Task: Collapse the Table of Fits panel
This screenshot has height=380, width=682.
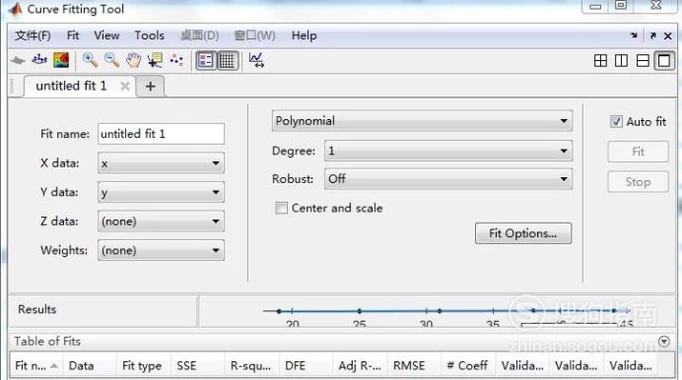Action: click(x=664, y=341)
